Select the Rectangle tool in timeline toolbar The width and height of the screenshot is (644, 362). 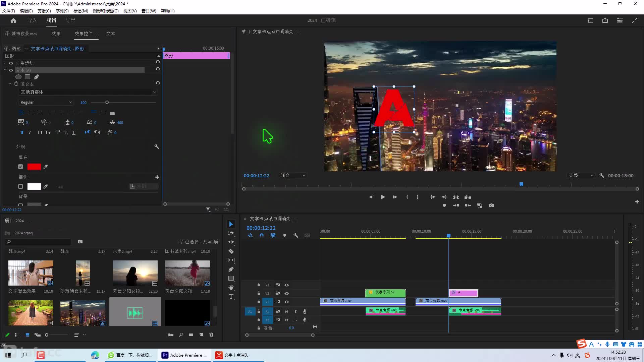click(x=231, y=278)
